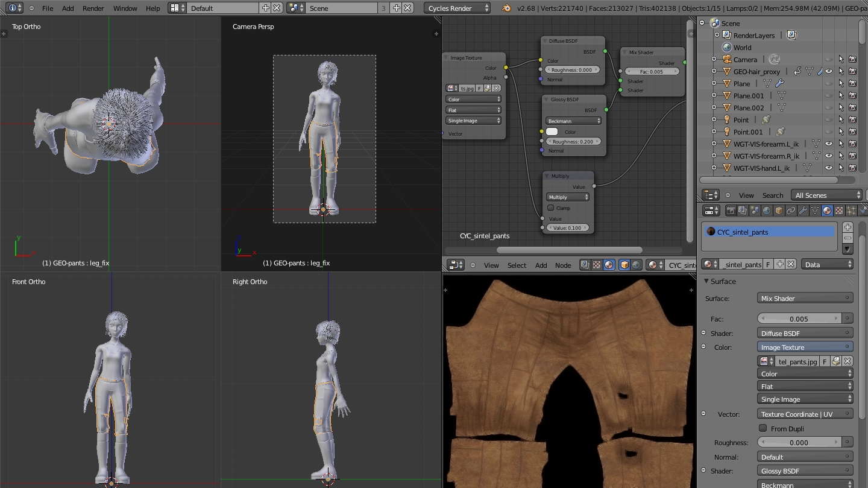Add a new material slot

(x=848, y=227)
